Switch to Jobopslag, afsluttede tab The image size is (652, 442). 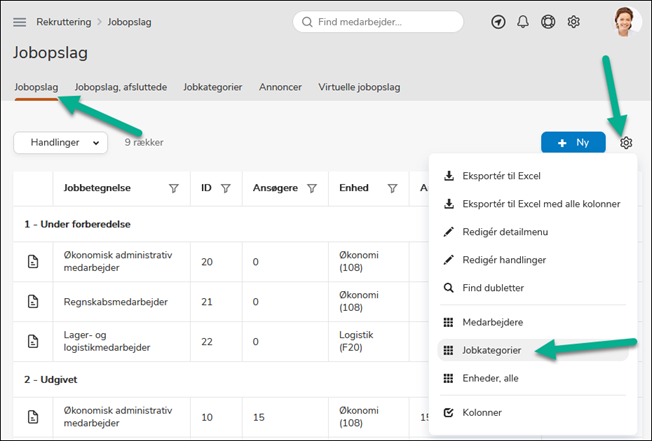point(120,87)
